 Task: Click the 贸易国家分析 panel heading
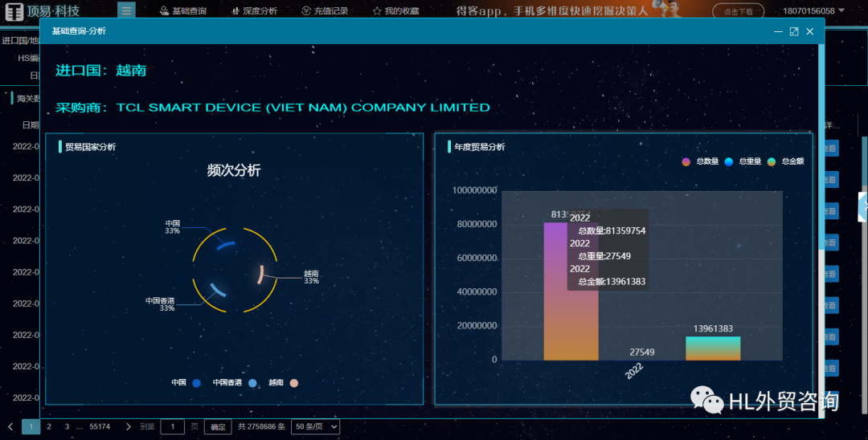[x=90, y=147]
